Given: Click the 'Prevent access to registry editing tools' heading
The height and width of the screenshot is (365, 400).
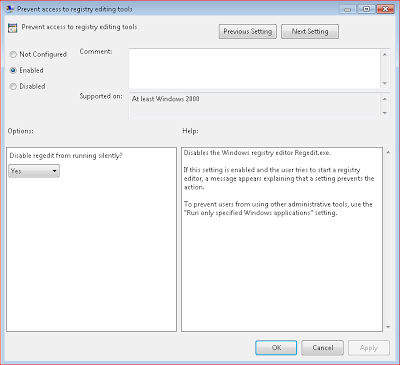Looking at the screenshot, I should click(79, 27).
